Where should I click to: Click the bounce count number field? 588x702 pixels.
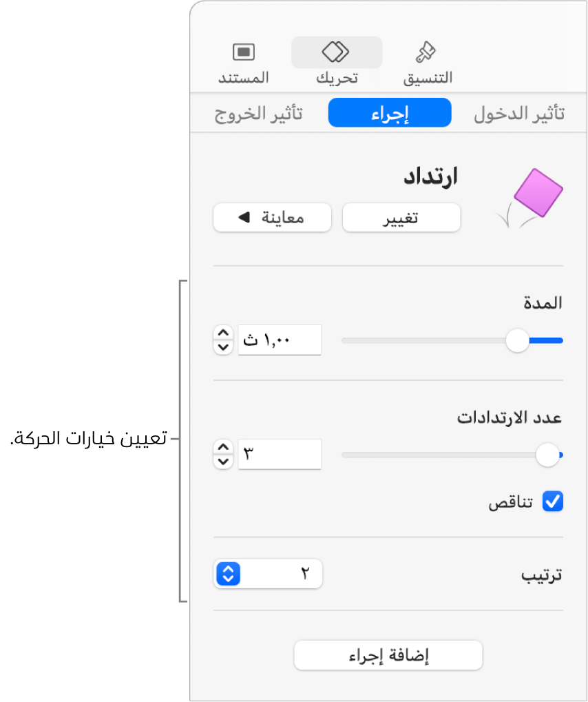click(x=280, y=455)
